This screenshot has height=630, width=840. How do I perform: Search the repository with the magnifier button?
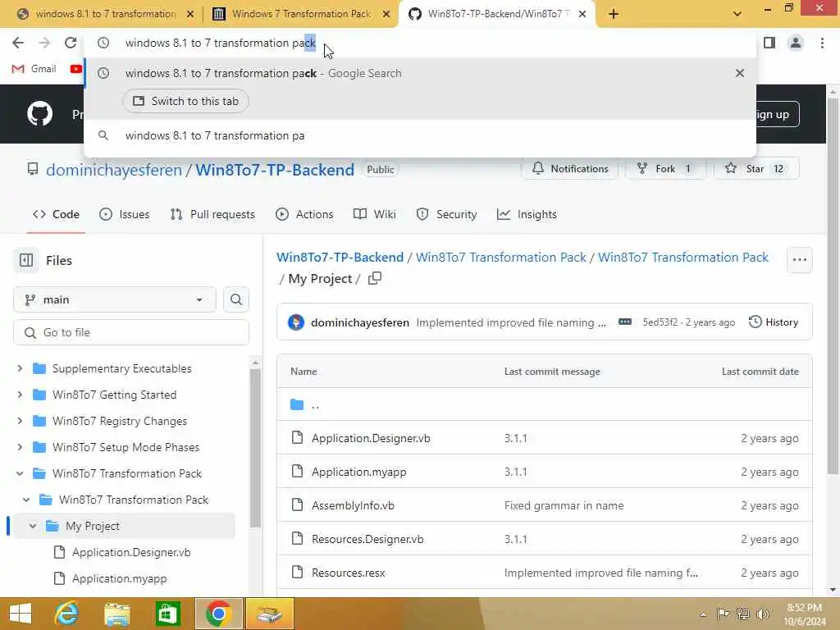click(235, 299)
